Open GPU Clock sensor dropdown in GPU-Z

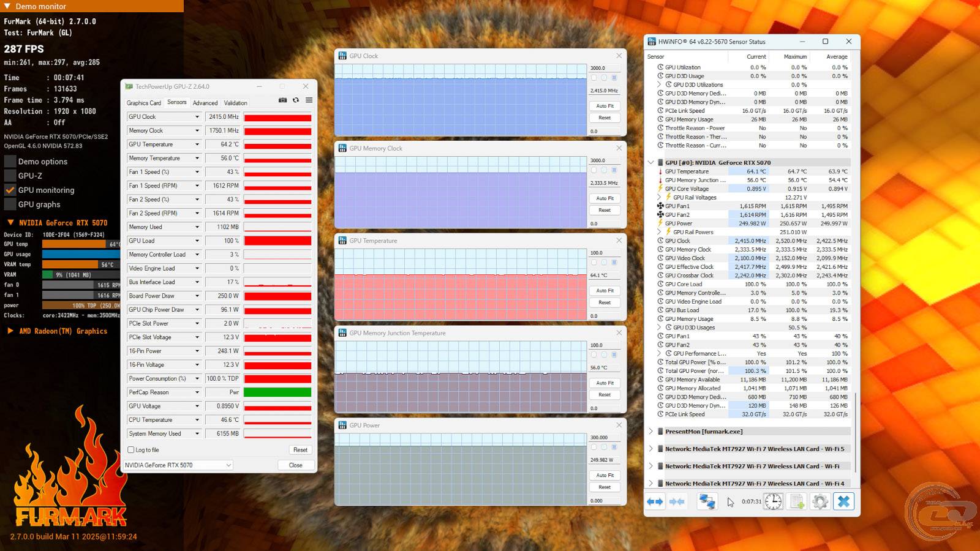tap(197, 117)
